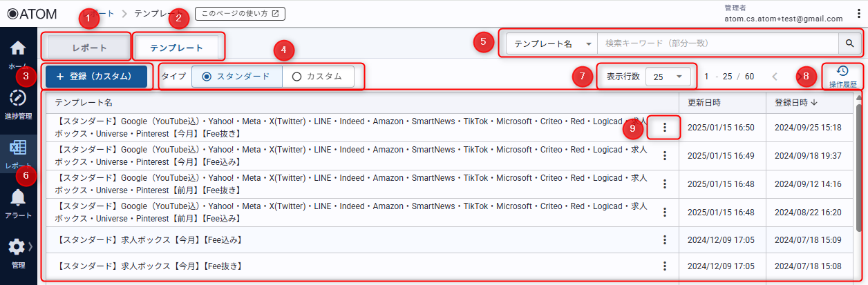Select the カスタム type radio button
The image size is (868, 285).
coord(297,77)
